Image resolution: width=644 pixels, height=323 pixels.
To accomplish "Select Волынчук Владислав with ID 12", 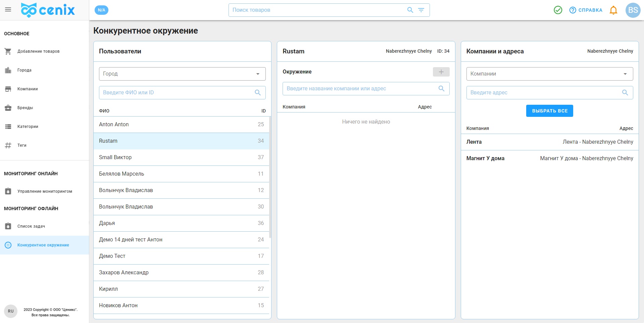I will click(x=181, y=190).
